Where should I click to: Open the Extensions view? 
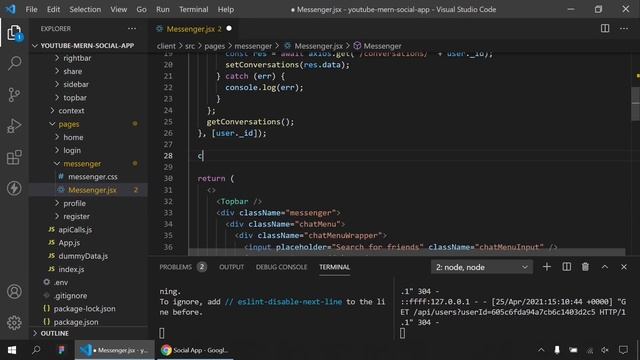[x=14, y=157]
